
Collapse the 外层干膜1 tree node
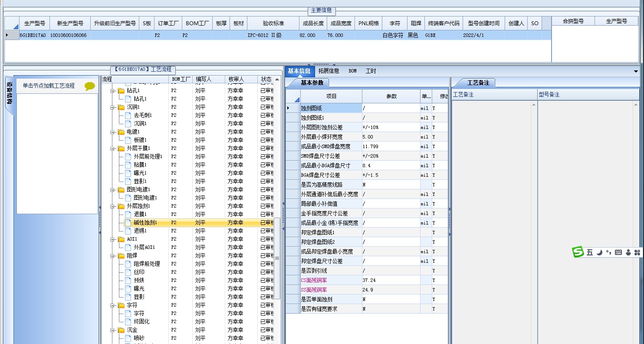[x=112, y=148]
